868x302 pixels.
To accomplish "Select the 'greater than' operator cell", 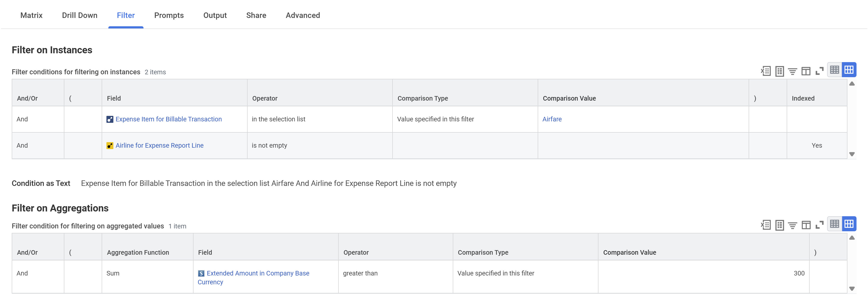I will click(396, 277).
